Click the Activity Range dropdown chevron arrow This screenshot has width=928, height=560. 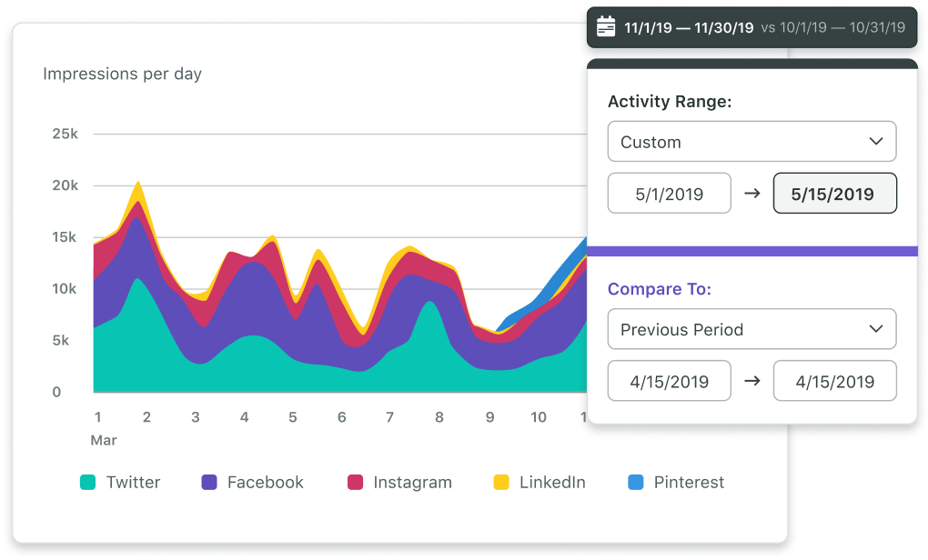pyautogui.click(x=876, y=142)
